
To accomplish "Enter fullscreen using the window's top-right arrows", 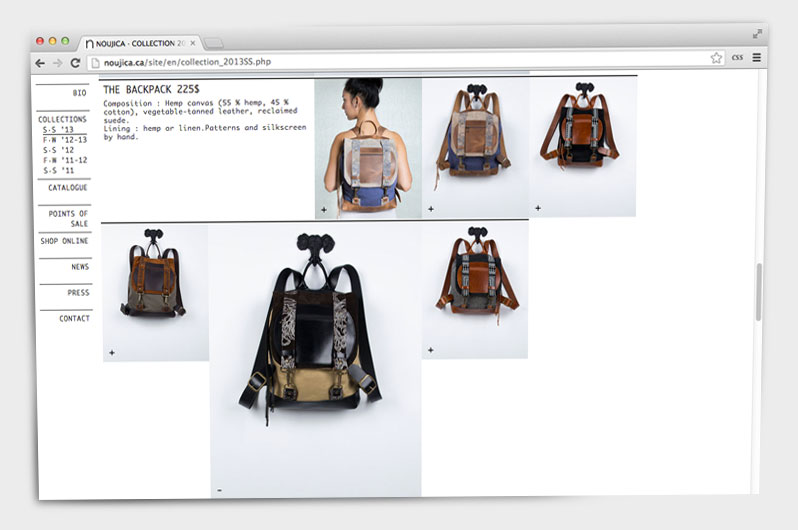I will click(757, 34).
